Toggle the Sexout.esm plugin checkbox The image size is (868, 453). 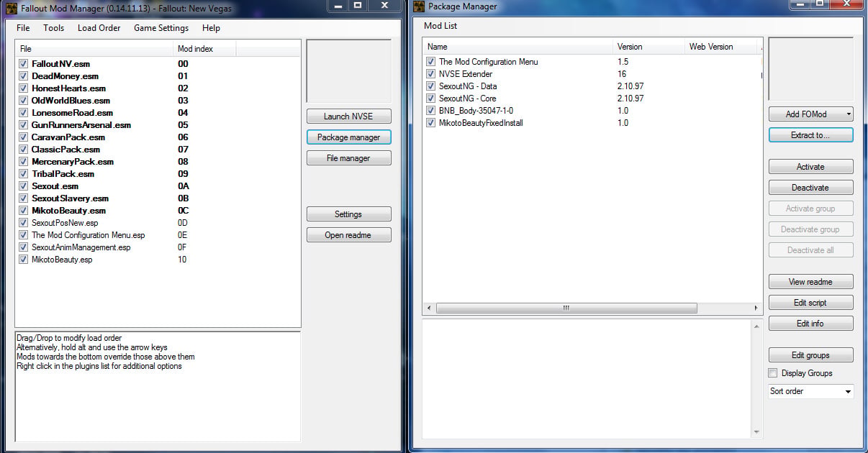click(23, 186)
